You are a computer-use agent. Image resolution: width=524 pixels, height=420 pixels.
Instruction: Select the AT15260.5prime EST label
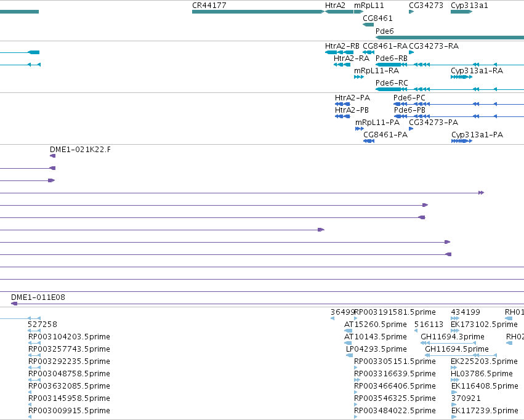tap(376, 324)
